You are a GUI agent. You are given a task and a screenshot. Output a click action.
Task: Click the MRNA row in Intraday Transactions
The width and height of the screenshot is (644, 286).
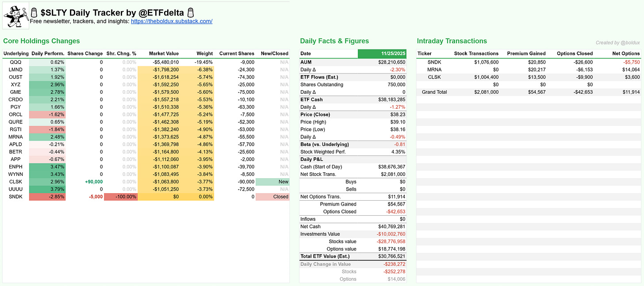[x=529, y=70]
